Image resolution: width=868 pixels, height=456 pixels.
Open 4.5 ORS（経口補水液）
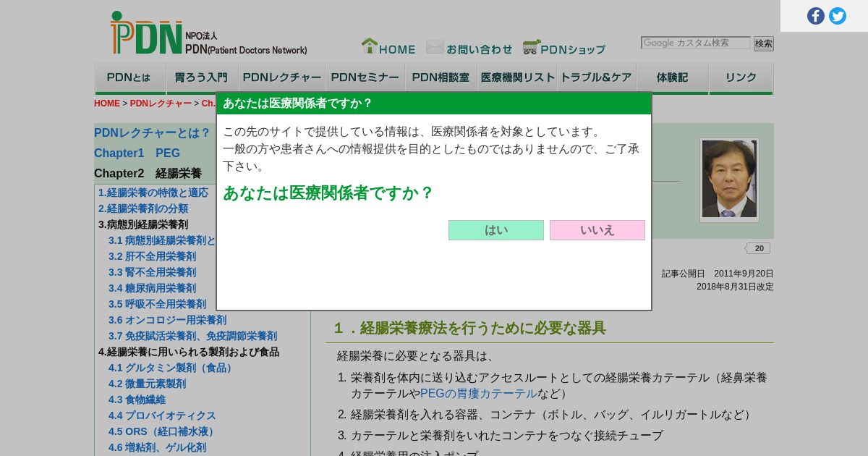coord(163,431)
